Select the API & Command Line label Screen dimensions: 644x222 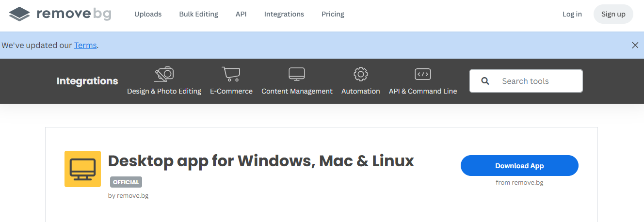pyautogui.click(x=423, y=91)
